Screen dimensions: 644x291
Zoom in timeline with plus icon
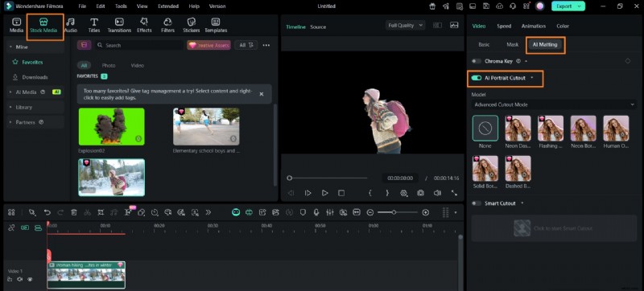[x=426, y=212]
